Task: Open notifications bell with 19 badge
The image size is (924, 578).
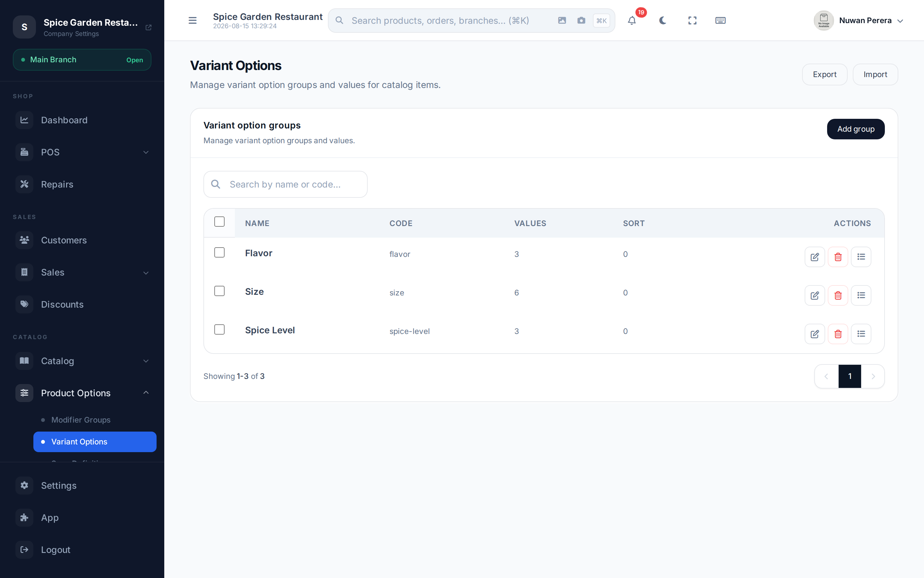Action: pyautogui.click(x=632, y=20)
